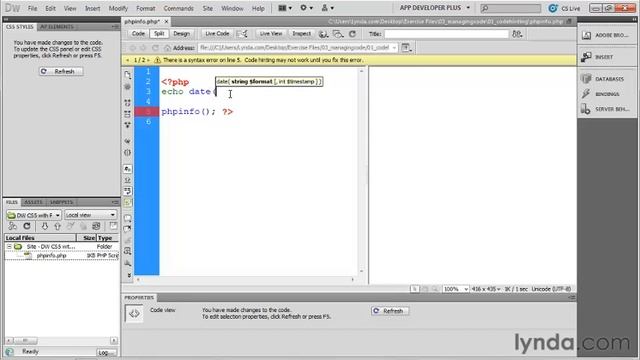The height and width of the screenshot is (360, 640).
Task: Switch to the Assets tab
Action: coord(33,202)
